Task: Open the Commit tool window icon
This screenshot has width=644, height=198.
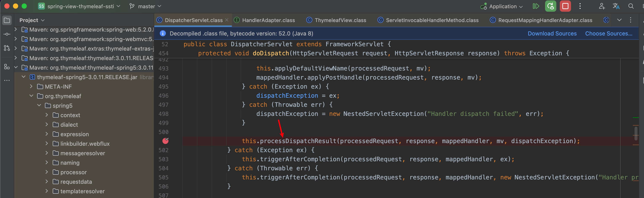Action: (7, 34)
